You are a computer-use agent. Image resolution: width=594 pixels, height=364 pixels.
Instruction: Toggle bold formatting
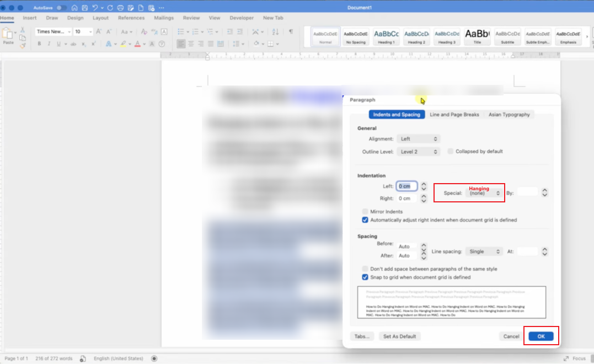(x=40, y=44)
